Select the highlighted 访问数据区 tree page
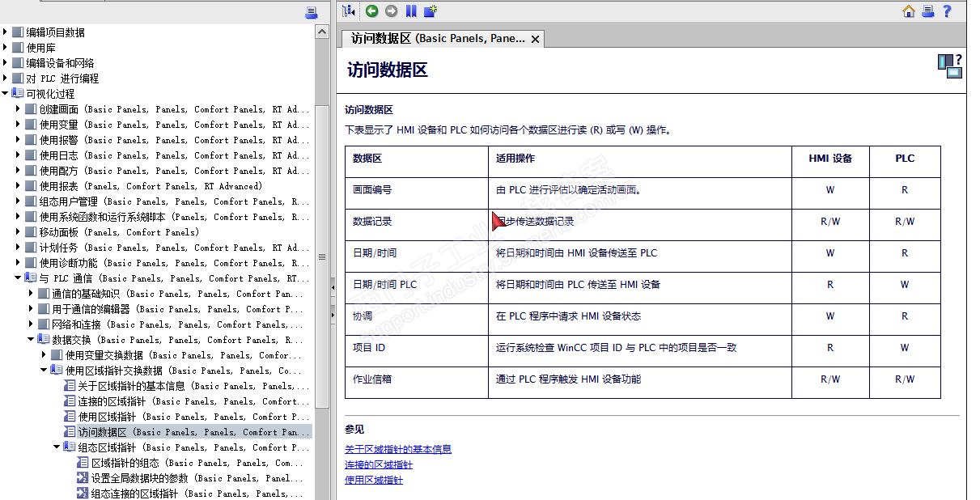 pyautogui.click(x=193, y=432)
